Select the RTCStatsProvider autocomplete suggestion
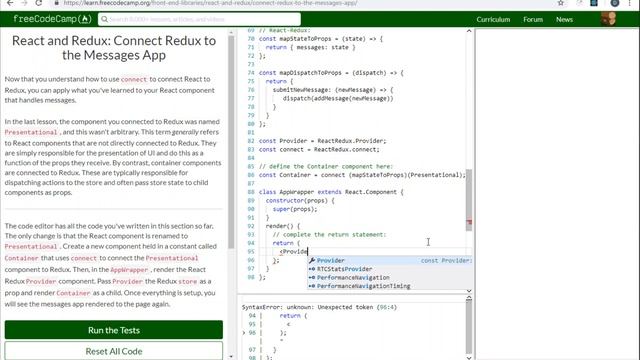The image size is (640, 360). 390,269
